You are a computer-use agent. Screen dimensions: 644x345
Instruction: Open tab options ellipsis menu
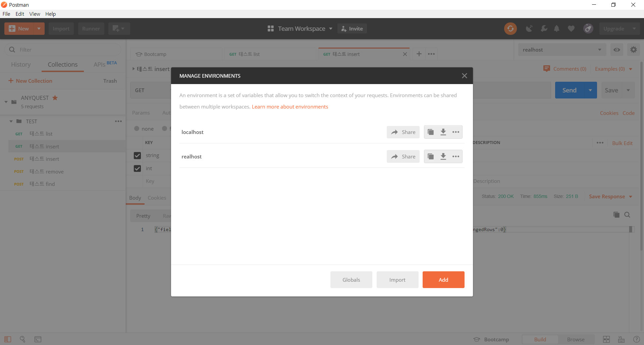pos(431,54)
